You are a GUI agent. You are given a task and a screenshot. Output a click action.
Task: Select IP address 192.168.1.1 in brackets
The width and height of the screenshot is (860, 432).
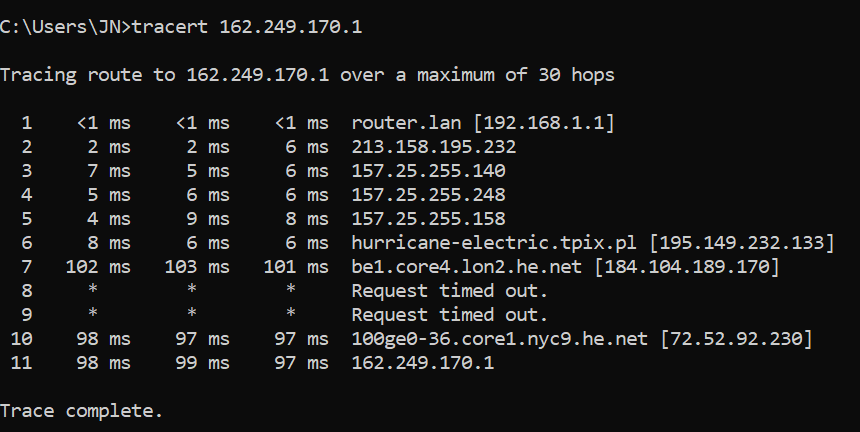coord(544,122)
